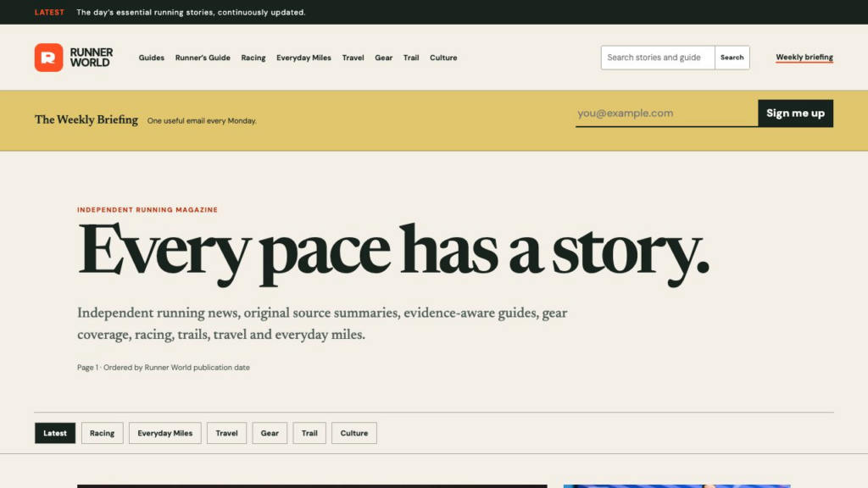Image resolution: width=868 pixels, height=488 pixels.
Task: Click 'The Weekly Briefing' heading
Action: pyautogui.click(x=86, y=119)
